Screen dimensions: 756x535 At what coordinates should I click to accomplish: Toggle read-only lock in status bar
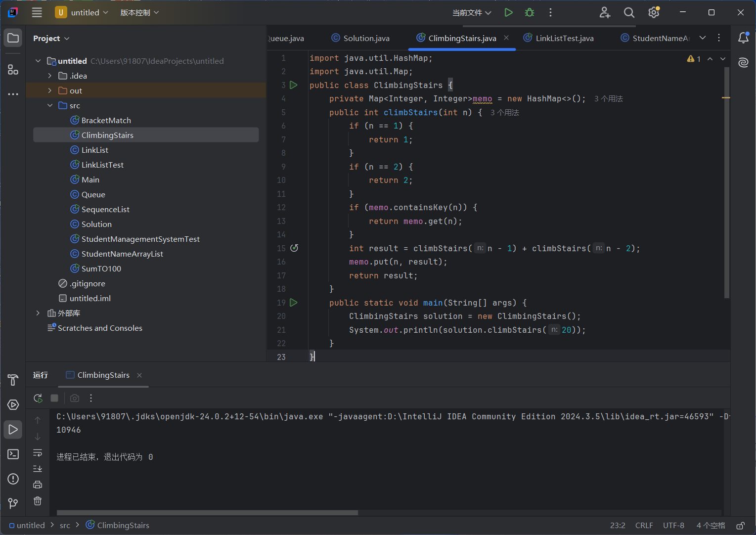coord(740,525)
